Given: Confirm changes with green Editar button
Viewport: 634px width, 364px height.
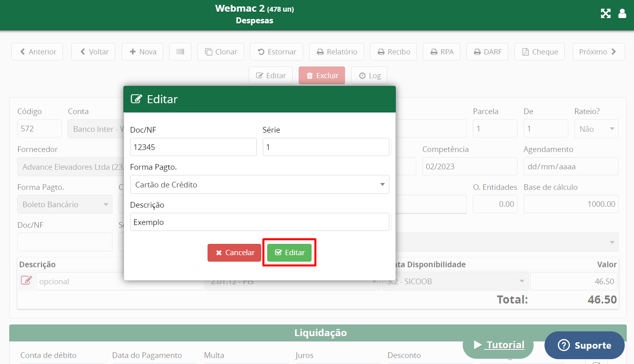Looking at the screenshot, I should tap(289, 253).
